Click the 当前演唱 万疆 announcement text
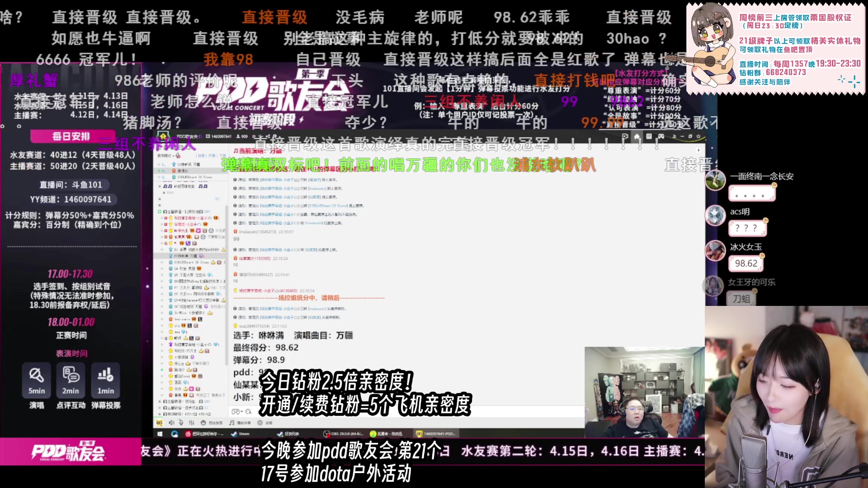 click(x=258, y=151)
